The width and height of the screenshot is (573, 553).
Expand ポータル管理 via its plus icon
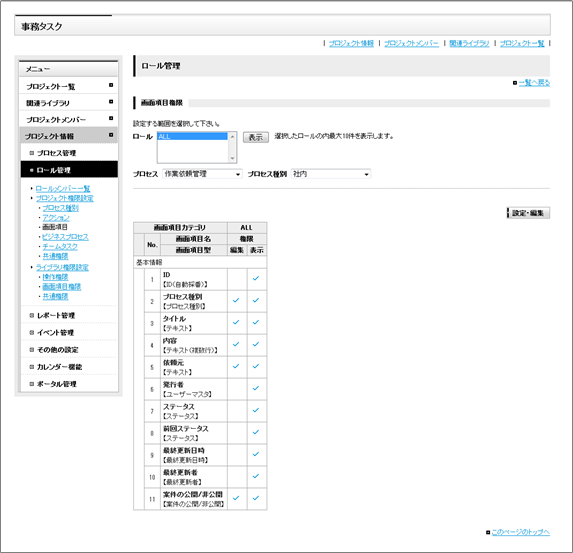click(31, 384)
